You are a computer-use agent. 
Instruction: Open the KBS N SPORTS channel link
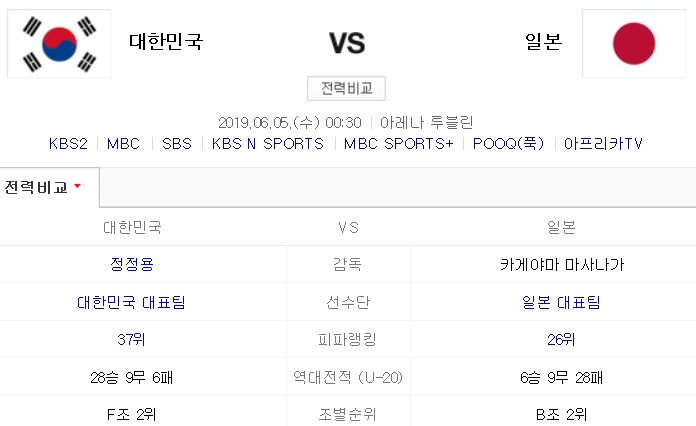pos(268,143)
